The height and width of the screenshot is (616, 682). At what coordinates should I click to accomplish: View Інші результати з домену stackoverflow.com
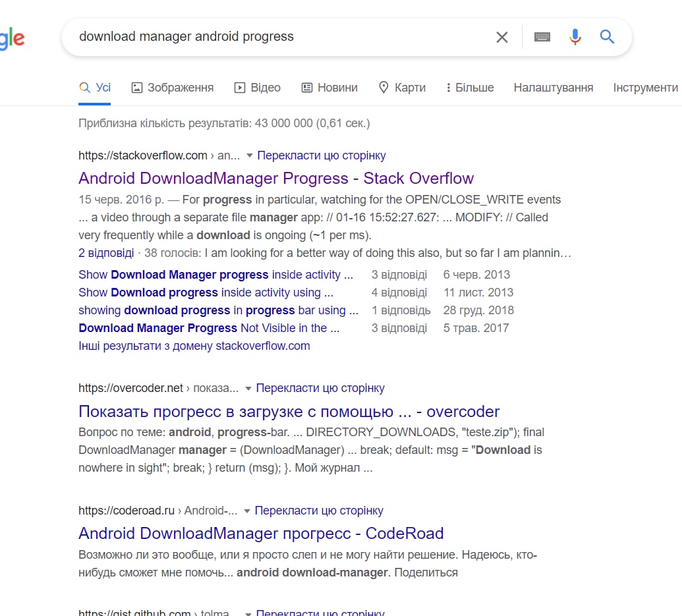[194, 346]
